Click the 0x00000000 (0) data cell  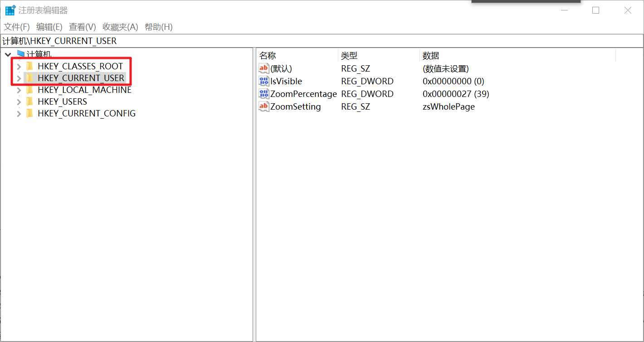point(454,81)
